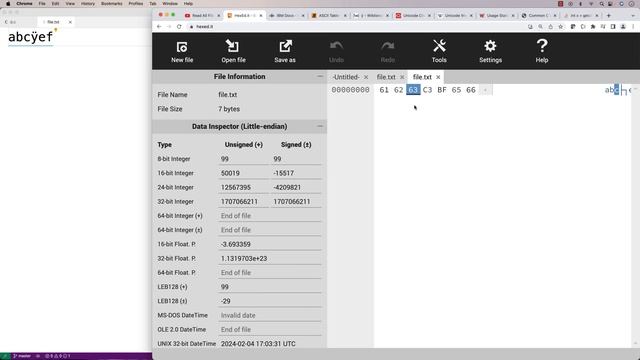Click the 16-bit signed value -15517
The height and width of the screenshot is (360, 640).
[296, 173]
